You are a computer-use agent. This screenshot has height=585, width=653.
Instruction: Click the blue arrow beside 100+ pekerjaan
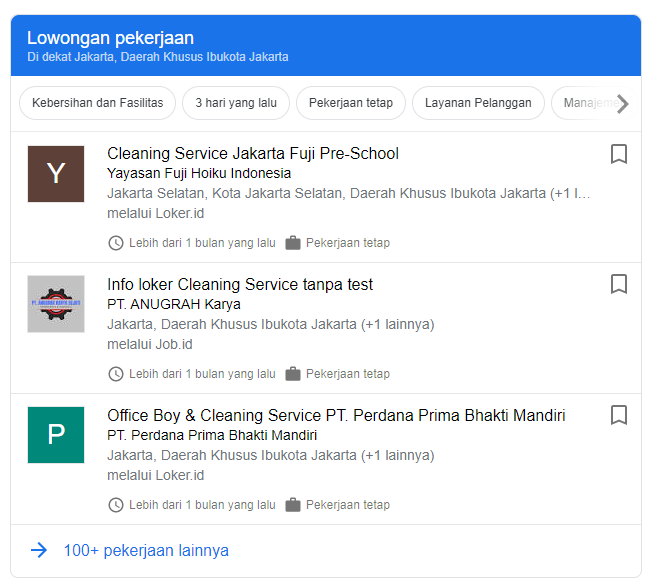[39, 550]
